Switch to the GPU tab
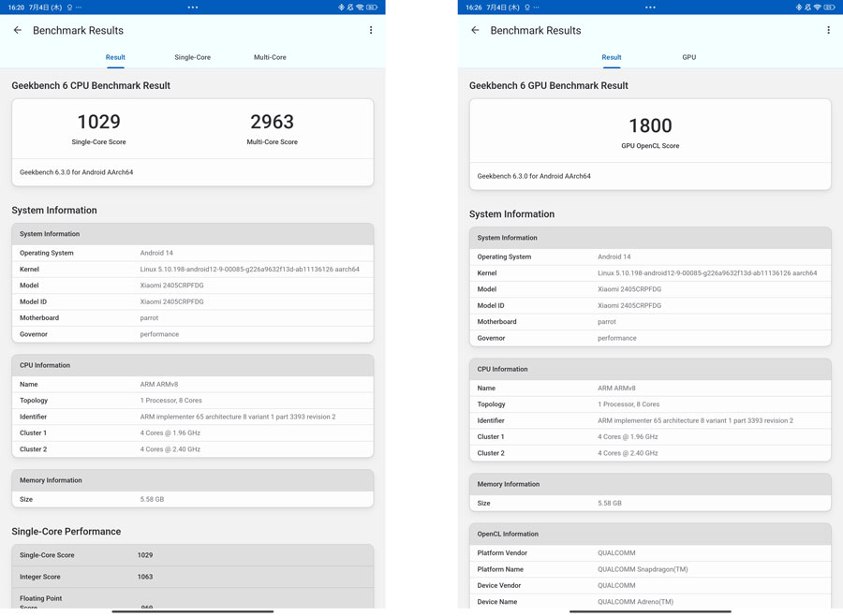Viewport: 843px width, 616px height. tap(689, 57)
